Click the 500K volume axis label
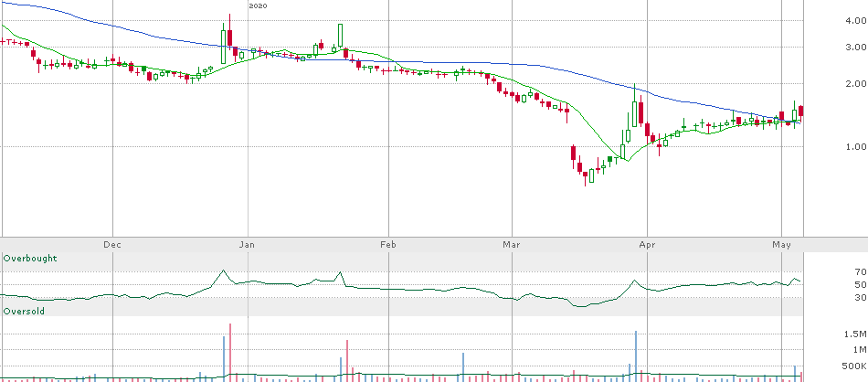This screenshot has height=382, width=868. point(855,366)
